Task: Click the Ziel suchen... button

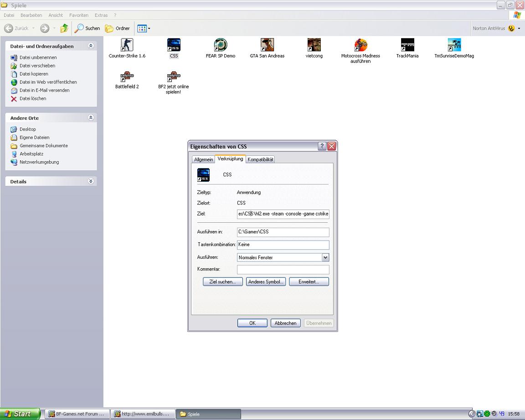Action: click(223, 282)
